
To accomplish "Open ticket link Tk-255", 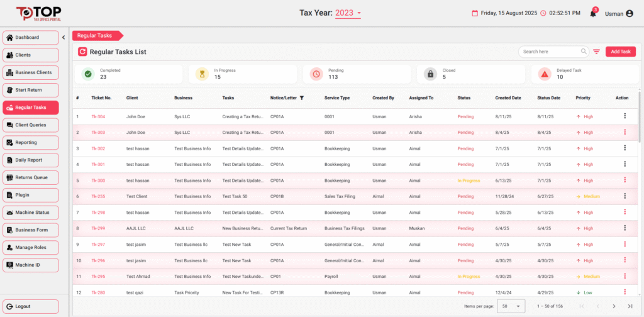I will [98, 196].
